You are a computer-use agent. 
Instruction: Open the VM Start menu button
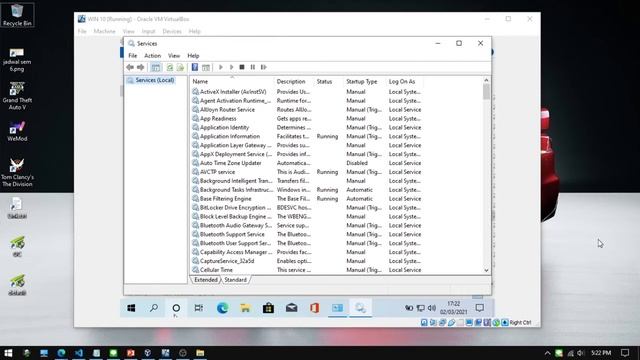131,308
